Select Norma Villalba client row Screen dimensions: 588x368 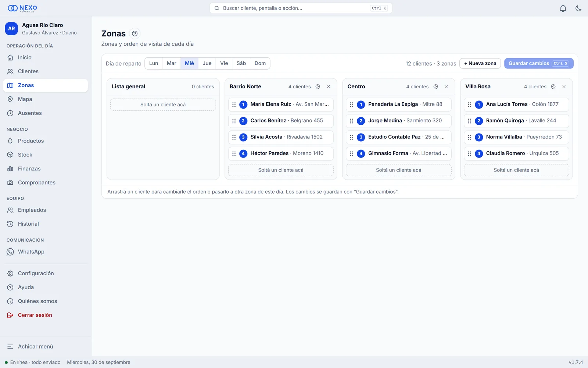516,137
